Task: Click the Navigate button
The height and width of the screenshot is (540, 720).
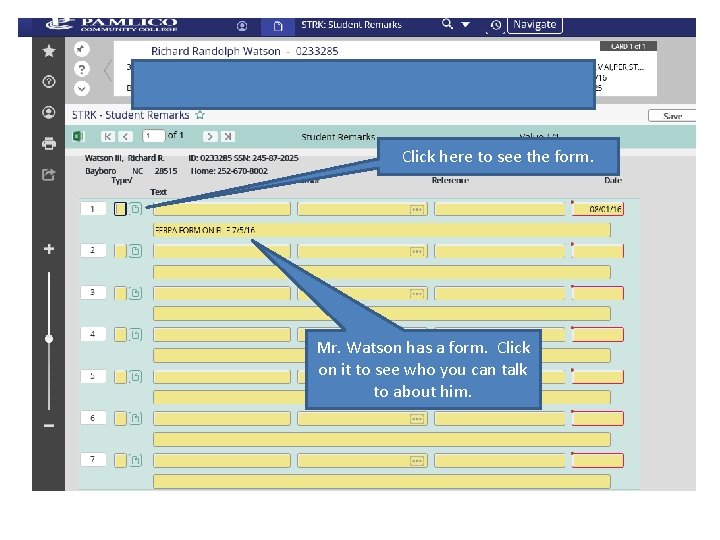Action: (x=534, y=24)
